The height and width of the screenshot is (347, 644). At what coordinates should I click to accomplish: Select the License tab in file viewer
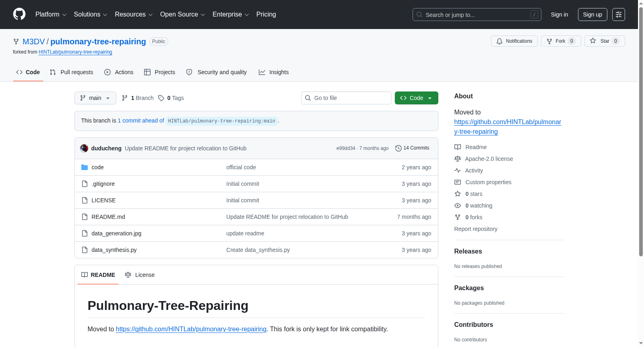(x=140, y=275)
